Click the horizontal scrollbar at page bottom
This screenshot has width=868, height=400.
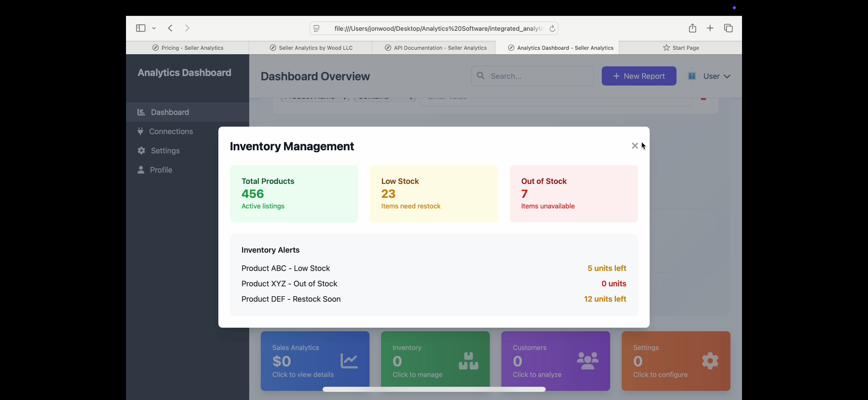point(434,389)
